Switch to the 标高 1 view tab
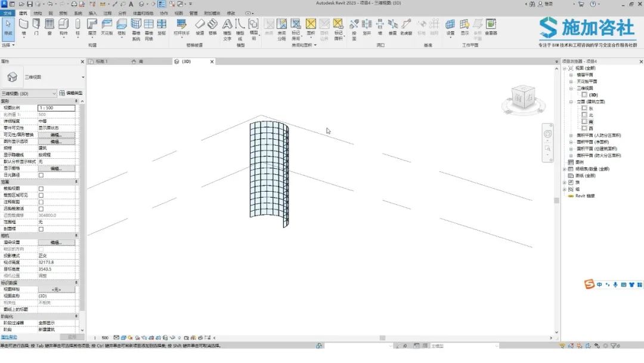Image resolution: width=644 pixels, height=363 pixels. (x=102, y=61)
